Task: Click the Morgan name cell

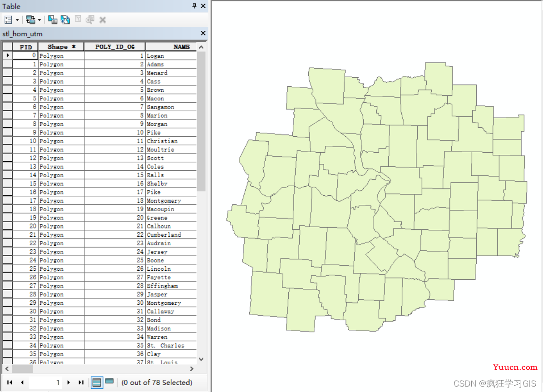Action: [x=171, y=124]
